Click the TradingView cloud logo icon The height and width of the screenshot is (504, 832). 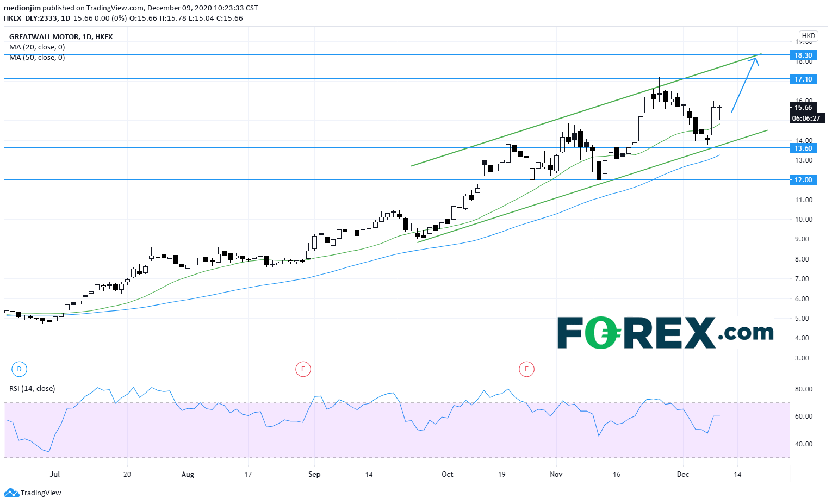click(x=11, y=493)
